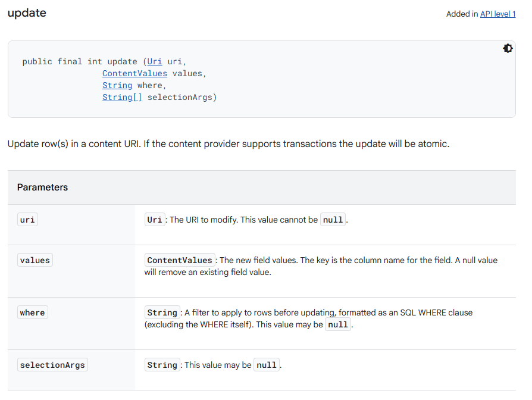Open the API level 1 link
The width and height of the screenshot is (532, 400).
pyautogui.click(x=497, y=14)
